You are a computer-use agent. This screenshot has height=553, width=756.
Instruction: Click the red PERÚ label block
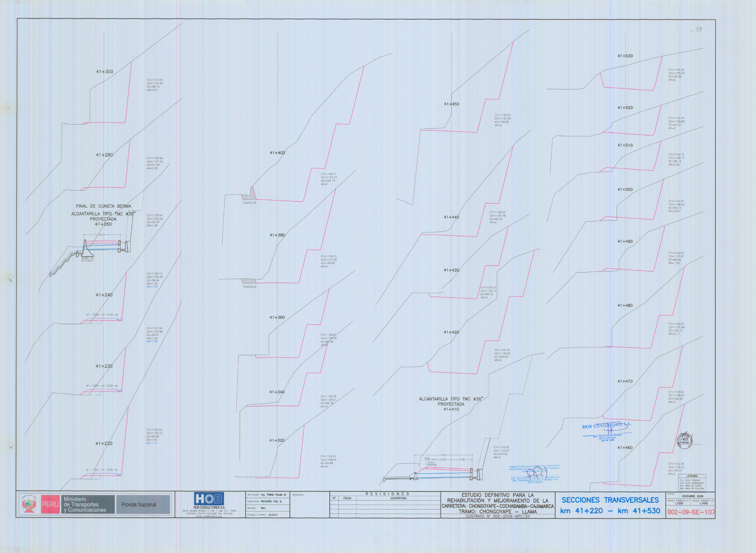click(50, 504)
